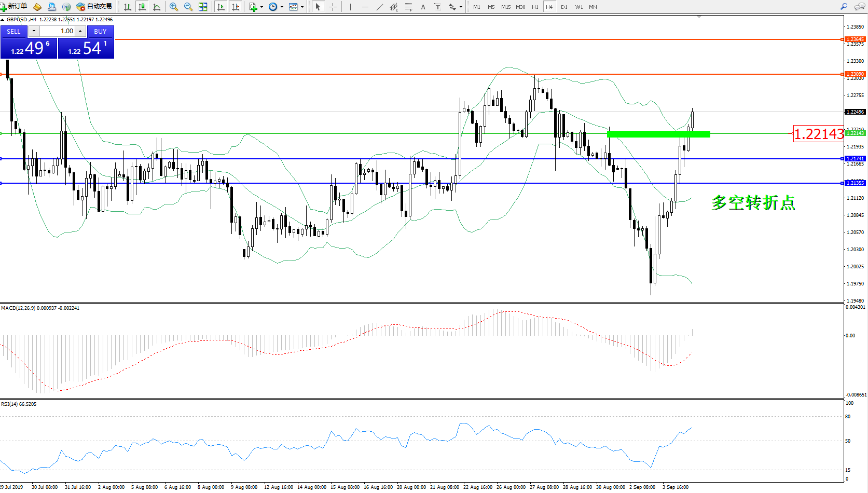The height and width of the screenshot is (493, 868).
Task: Select the draw trendline tool
Action: (380, 7)
